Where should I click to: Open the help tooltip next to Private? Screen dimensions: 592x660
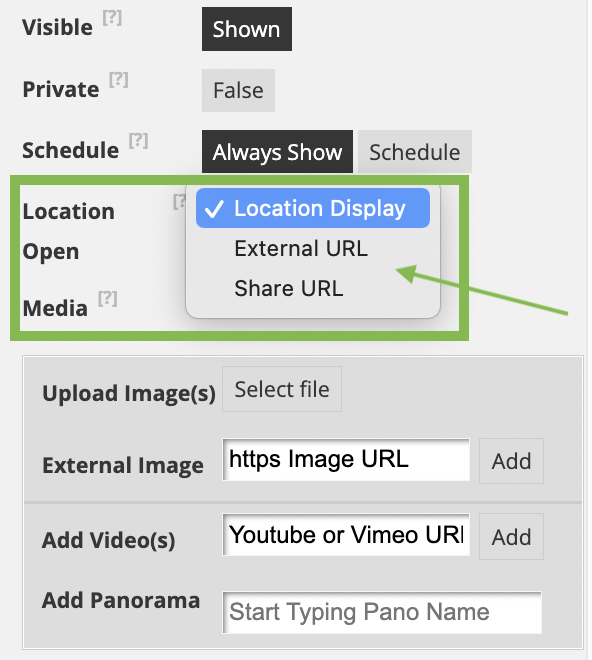tap(119, 80)
